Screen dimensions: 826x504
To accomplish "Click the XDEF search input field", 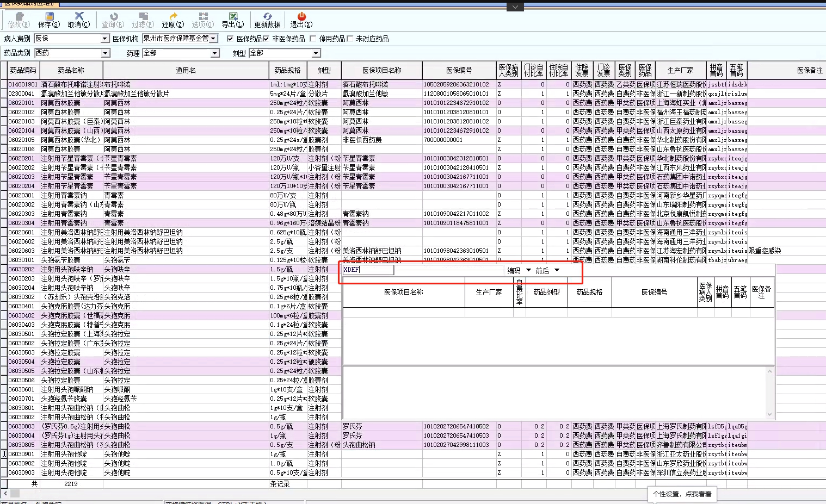I will click(368, 270).
